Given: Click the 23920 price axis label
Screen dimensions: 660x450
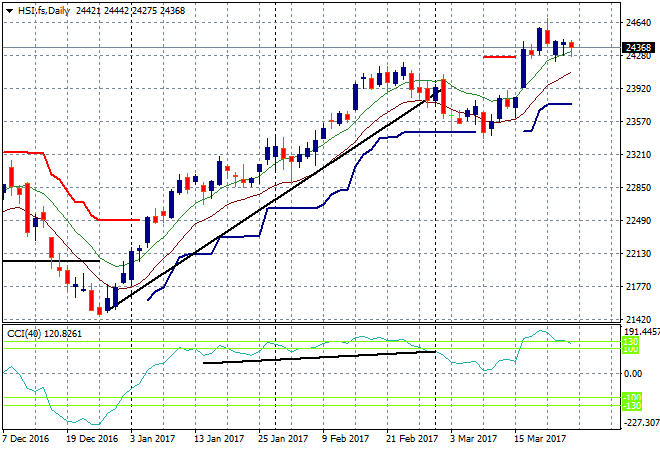Looking at the screenshot, I should click(x=639, y=89).
